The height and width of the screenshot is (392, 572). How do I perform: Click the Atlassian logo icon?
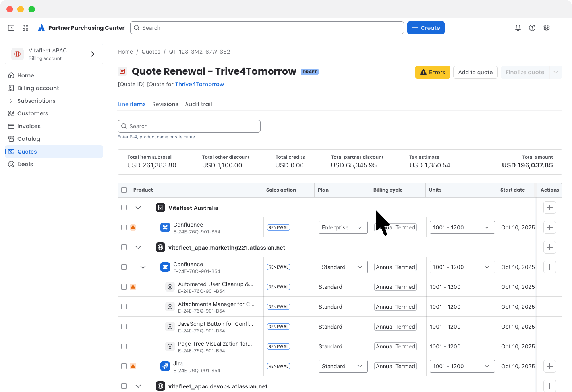point(41,28)
